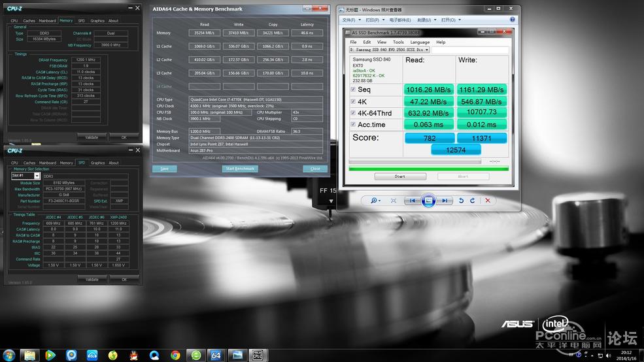The image size is (644, 362).
Task: Open the headphone music app in taskbar
Action: coord(92,355)
